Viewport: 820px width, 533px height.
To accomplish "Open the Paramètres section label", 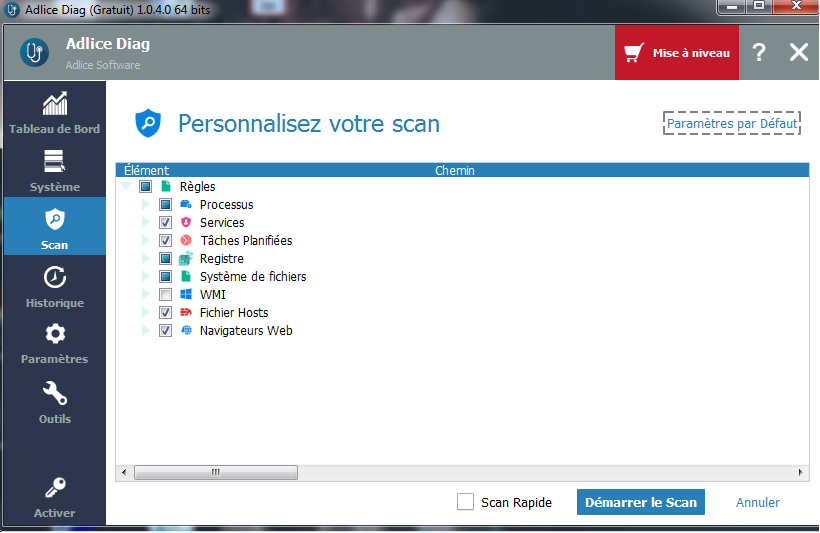I will point(54,359).
